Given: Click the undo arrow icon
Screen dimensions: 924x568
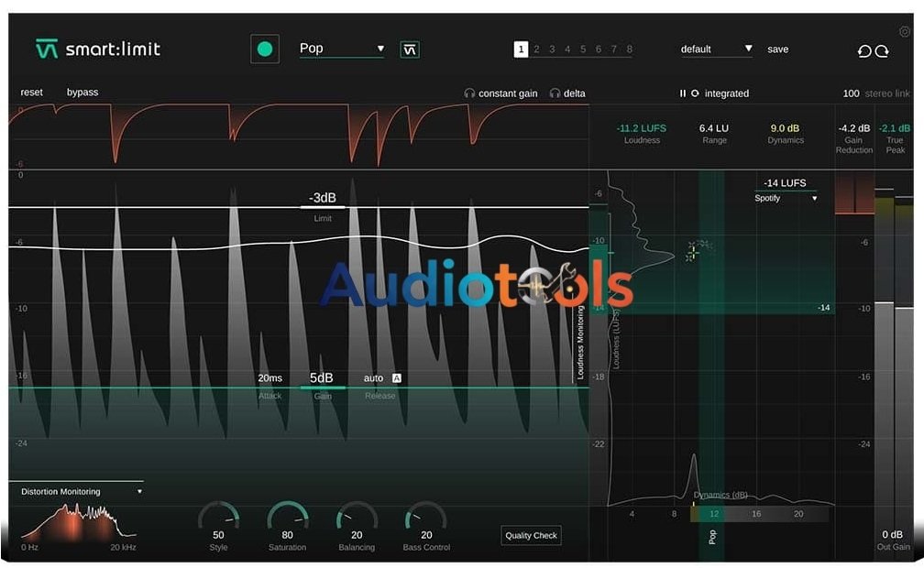Looking at the screenshot, I should 863,51.
